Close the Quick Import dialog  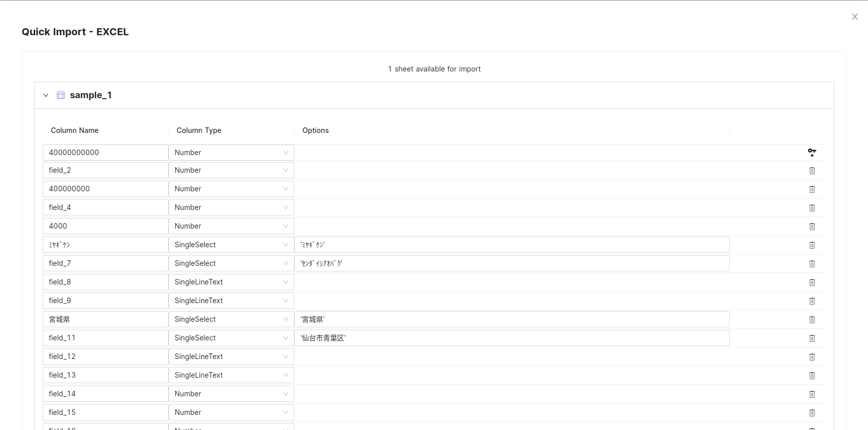click(854, 17)
